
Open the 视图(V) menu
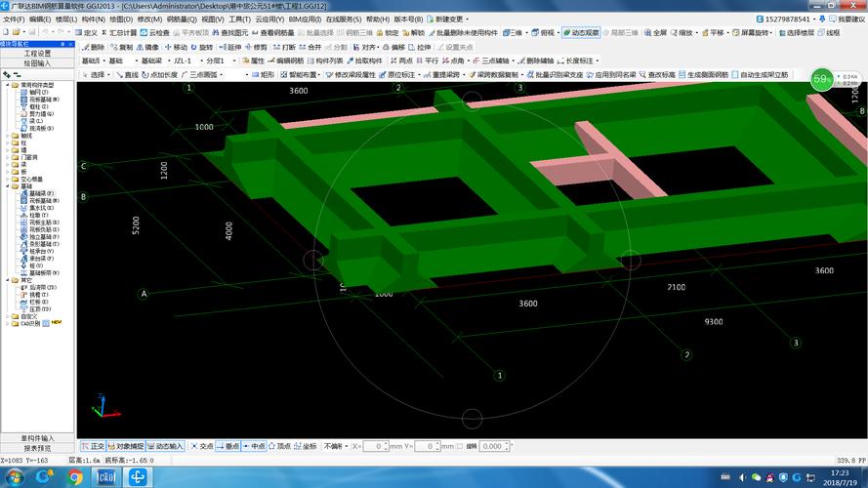[213, 19]
